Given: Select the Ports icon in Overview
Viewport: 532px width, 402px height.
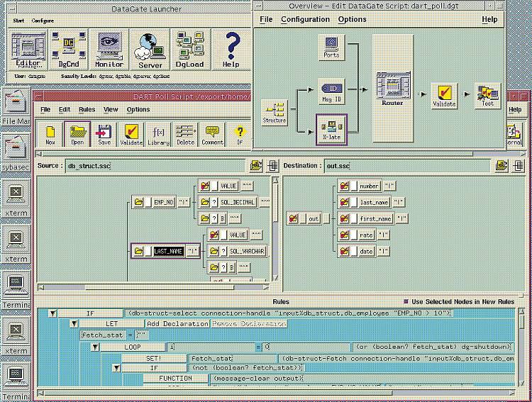Looking at the screenshot, I should coord(331,48).
